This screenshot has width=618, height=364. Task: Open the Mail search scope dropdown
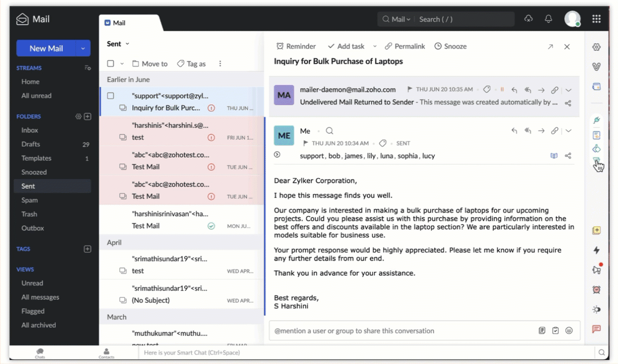[x=396, y=19]
